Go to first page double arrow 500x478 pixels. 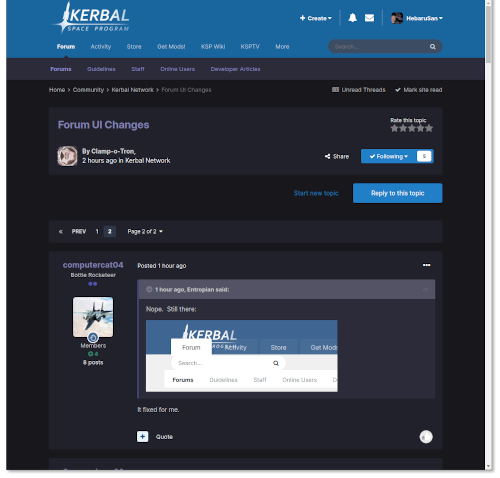tap(60, 231)
